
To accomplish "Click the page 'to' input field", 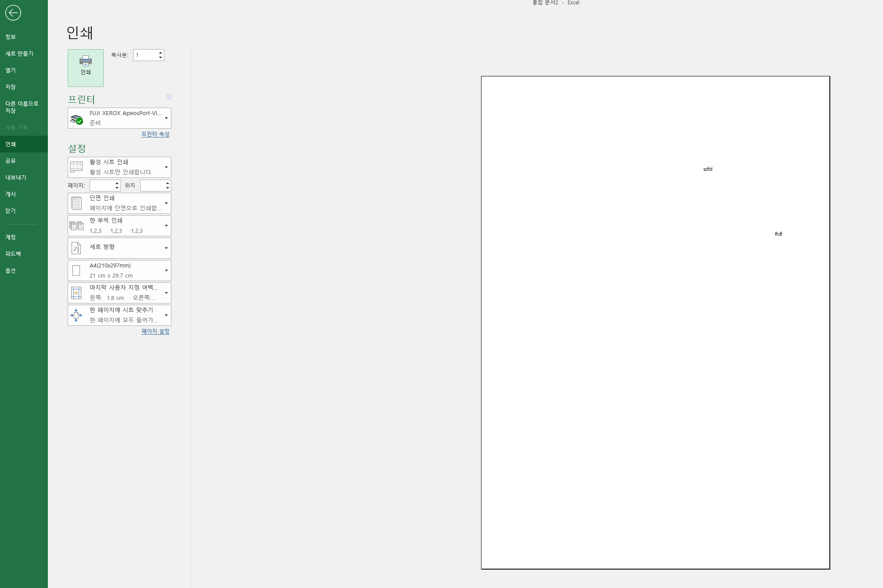I will click(152, 186).
